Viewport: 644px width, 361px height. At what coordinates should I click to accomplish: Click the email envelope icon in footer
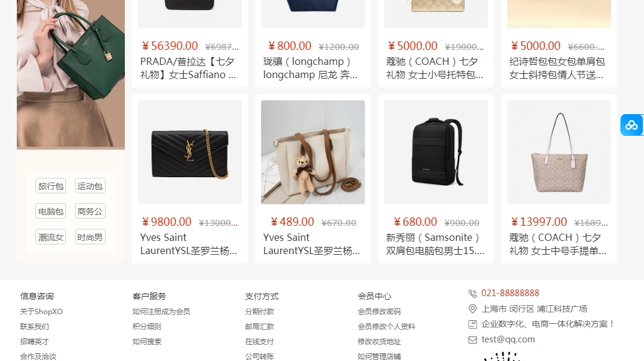[x=472, y=339]
